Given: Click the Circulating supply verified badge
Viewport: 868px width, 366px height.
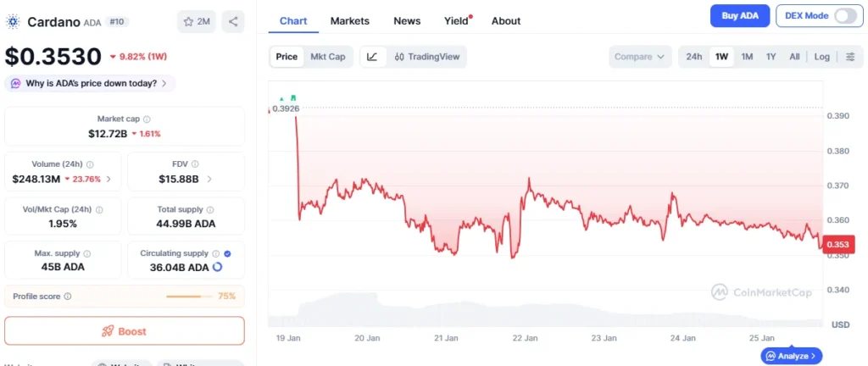Looking at the screenshot, I should click(227, 253).
